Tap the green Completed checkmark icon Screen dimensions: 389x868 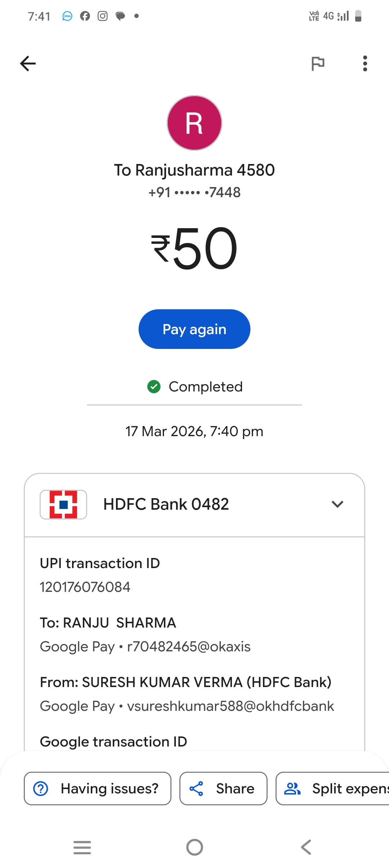click(154, 387)
